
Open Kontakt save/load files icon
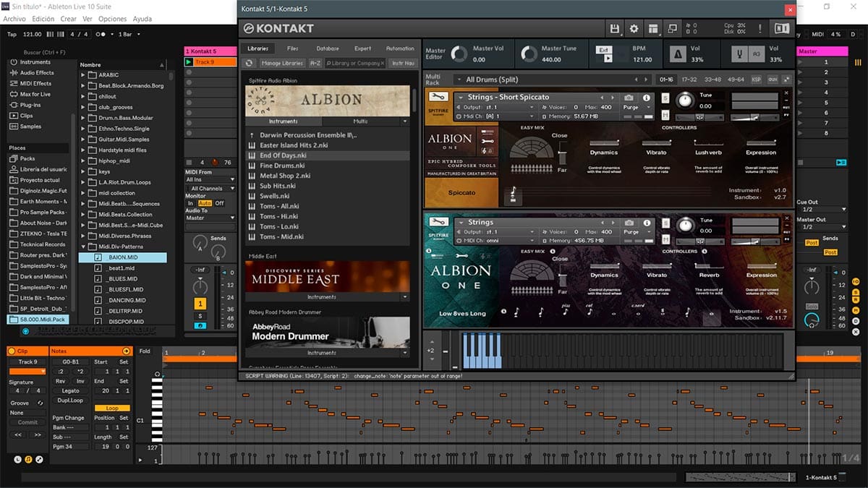(616, 28)
